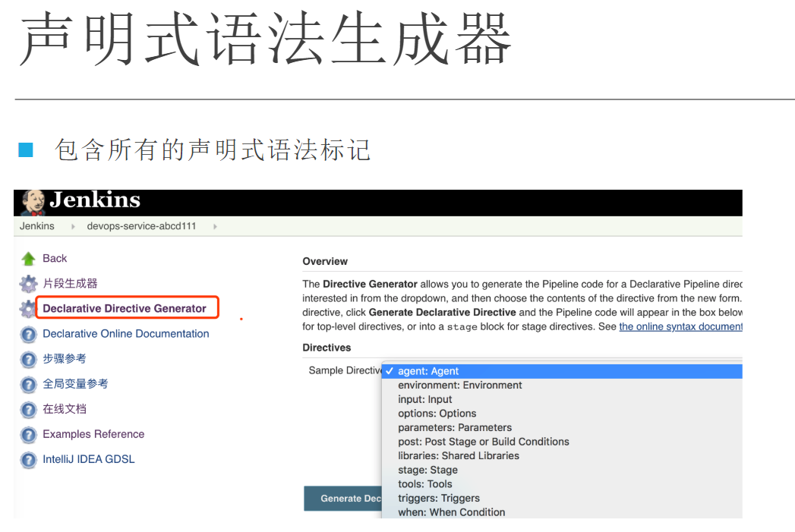Follow the online syntax documentation link
Viewport: 795px width, 532px height.
[x=680, y=327]
